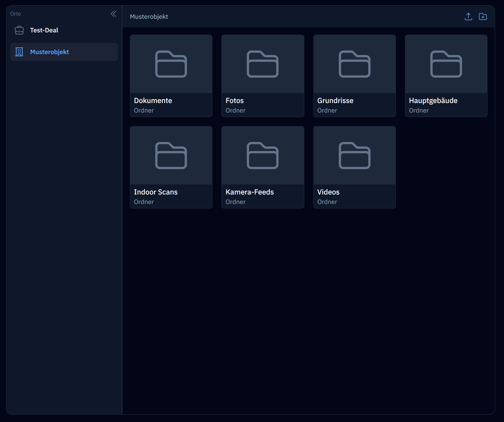The image size is (504, 422).
Task: Open the Grundrisse folder icon
Action: coord(354,64)
